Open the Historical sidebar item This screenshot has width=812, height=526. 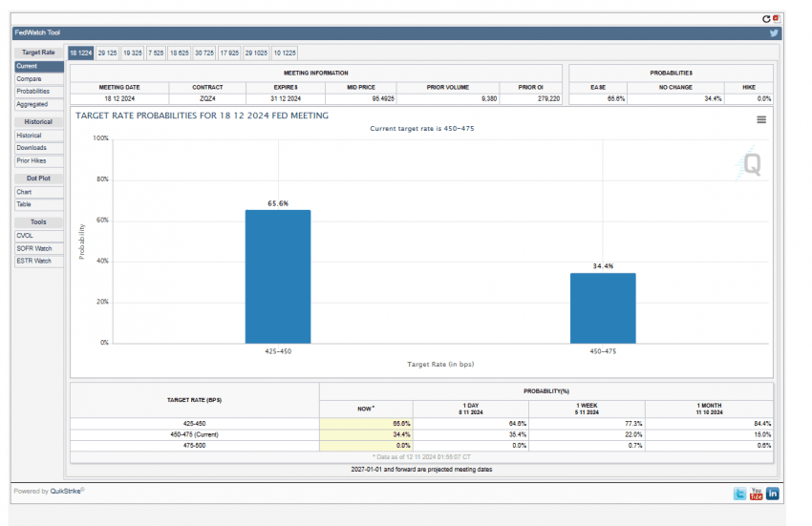[39, 136]
